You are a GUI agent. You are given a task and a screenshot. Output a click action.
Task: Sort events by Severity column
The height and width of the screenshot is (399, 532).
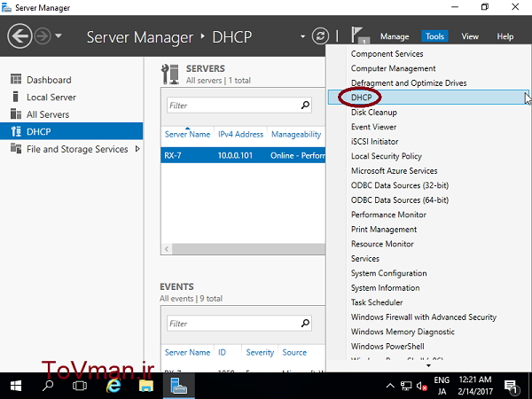(260, 353)
